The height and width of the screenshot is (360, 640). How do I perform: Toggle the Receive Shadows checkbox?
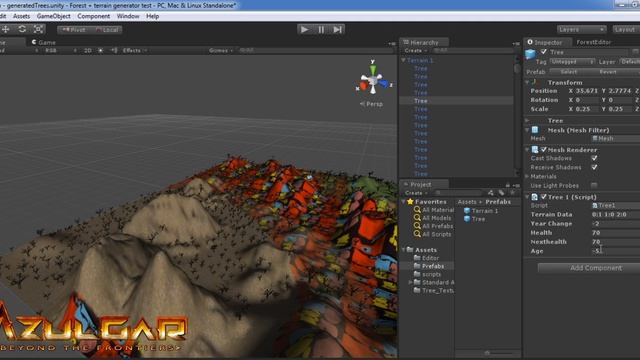tap(594, 167)
